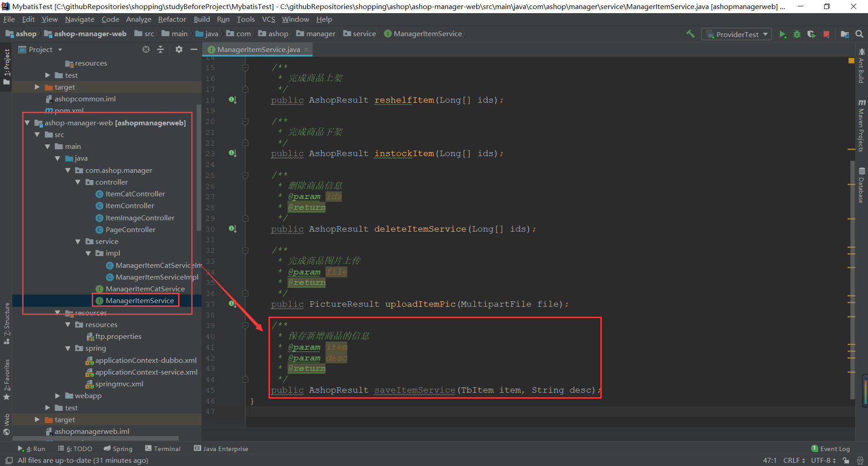
Task: Open the Favorites tool window
Action: (6, 379)
